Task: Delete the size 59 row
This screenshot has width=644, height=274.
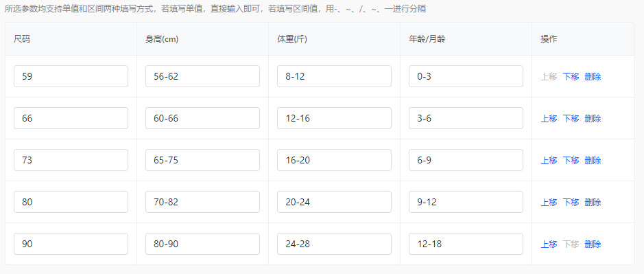Action: pyautogui.click(x=593, y=76)
